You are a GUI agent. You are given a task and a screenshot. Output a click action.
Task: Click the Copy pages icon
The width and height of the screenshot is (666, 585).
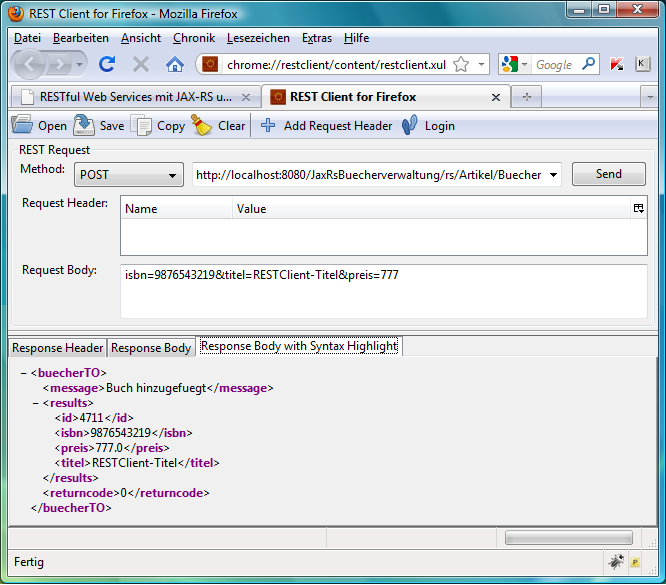[141, 125]
